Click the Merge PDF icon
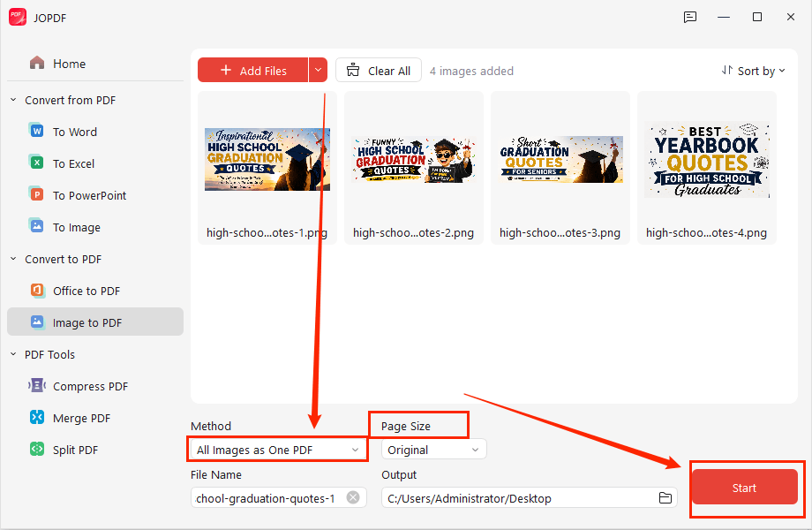 (x=37, y=417)
